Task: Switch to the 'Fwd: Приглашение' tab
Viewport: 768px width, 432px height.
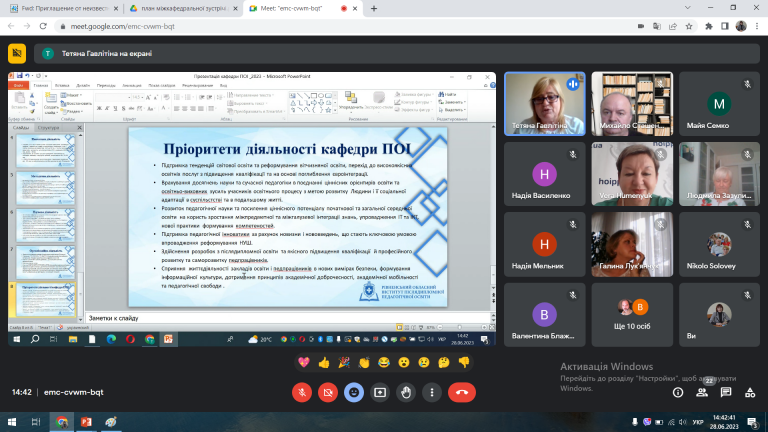Action: 64,9
